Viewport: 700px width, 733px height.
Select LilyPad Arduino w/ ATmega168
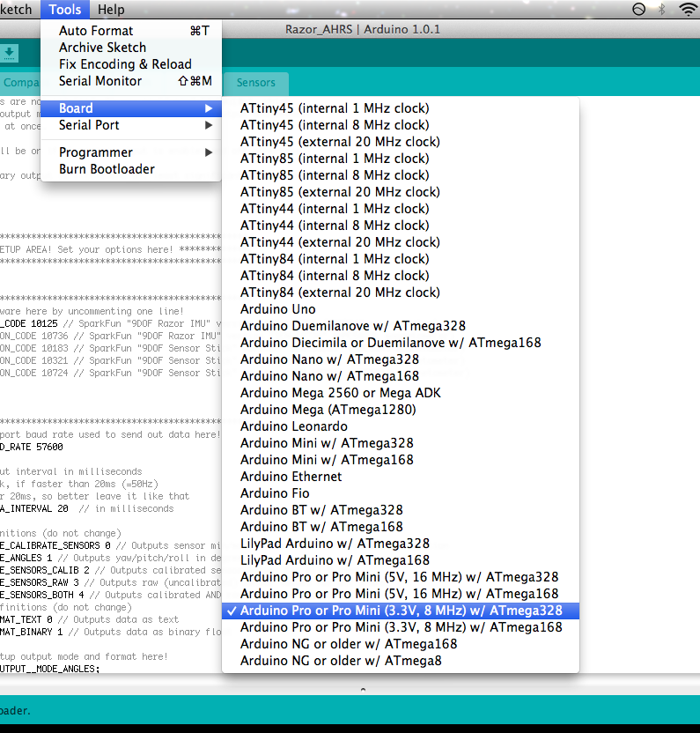coord(401,560)
